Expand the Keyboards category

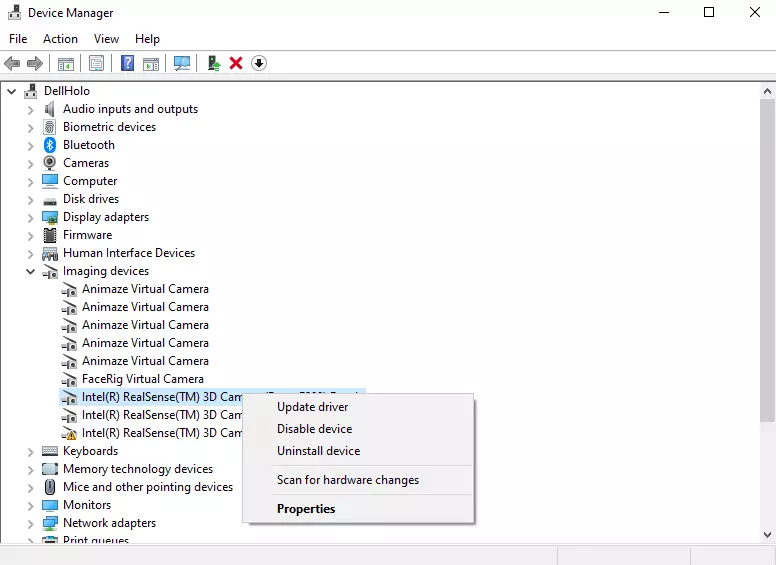tap(31, 452)
